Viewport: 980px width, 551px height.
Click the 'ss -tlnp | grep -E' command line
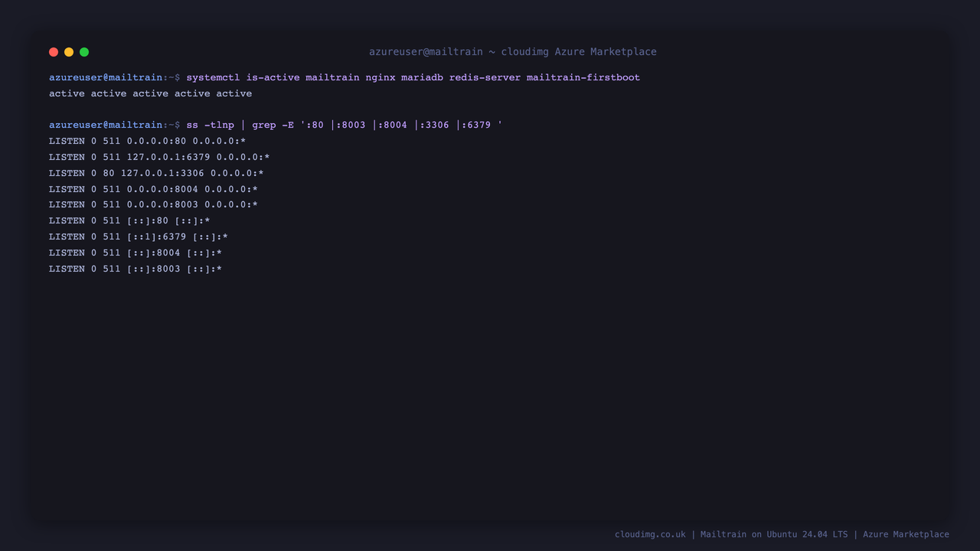click(x=276, y=125)
